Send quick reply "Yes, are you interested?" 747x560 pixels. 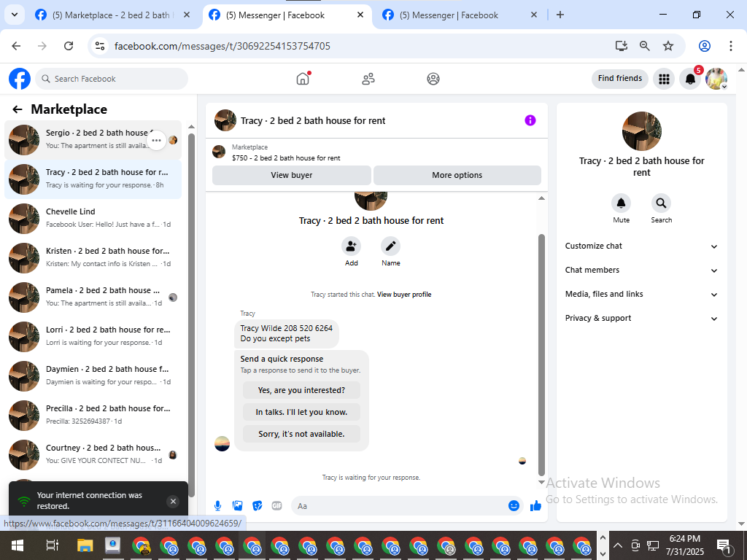pos(301,390)
